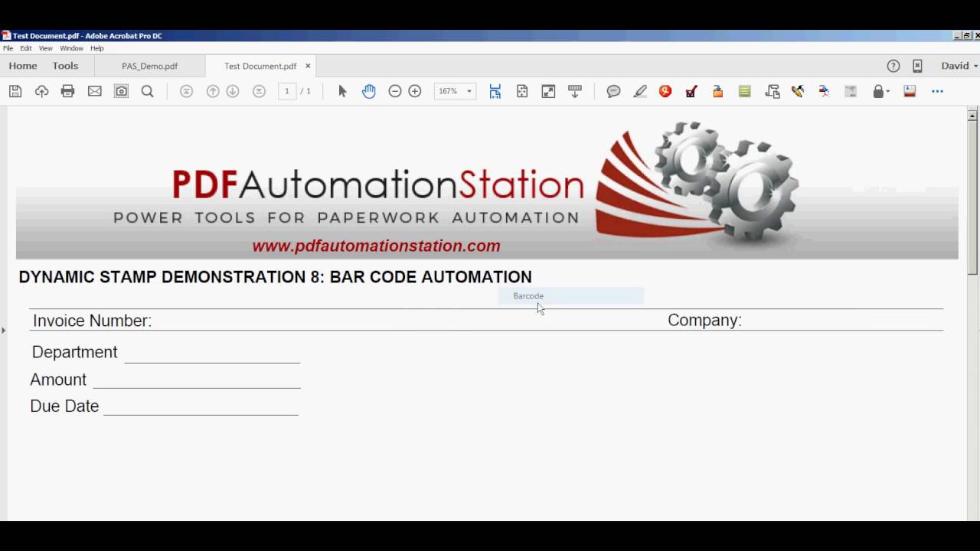The height and width of the screenshot is (551, 980).
Task: Click the fit width scrolling icon
Action: [495, 91]
